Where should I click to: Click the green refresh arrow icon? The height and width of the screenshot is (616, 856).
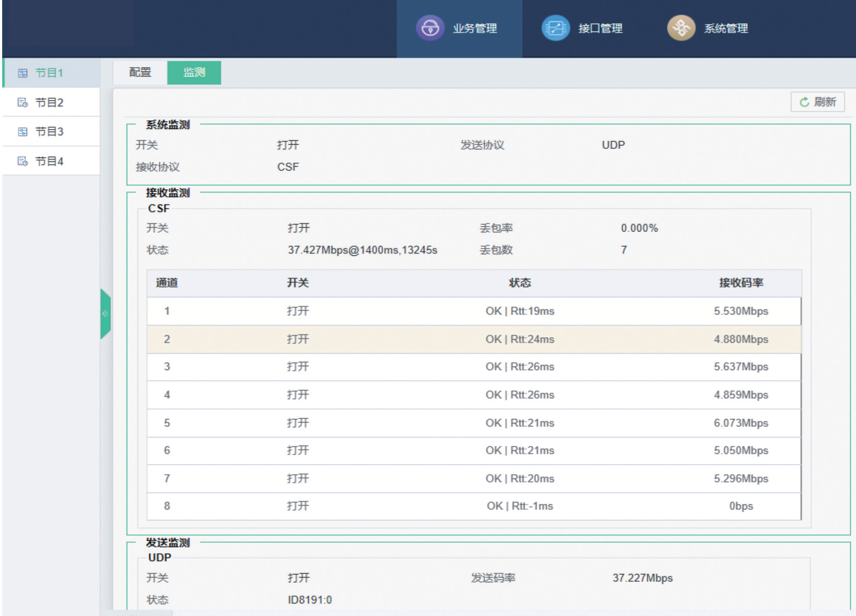pyautogui.click(x=804, y=102)
